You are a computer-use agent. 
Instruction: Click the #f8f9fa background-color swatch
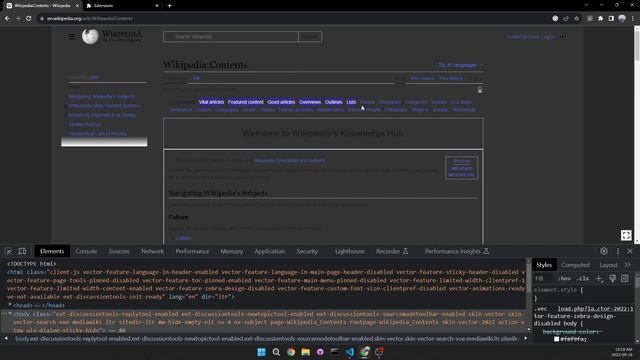556,339
